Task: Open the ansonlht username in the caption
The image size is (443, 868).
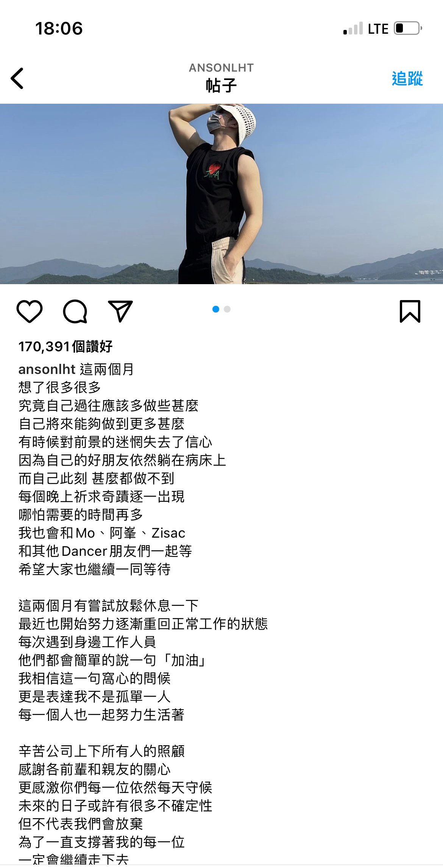Action: tap(47, 369)
